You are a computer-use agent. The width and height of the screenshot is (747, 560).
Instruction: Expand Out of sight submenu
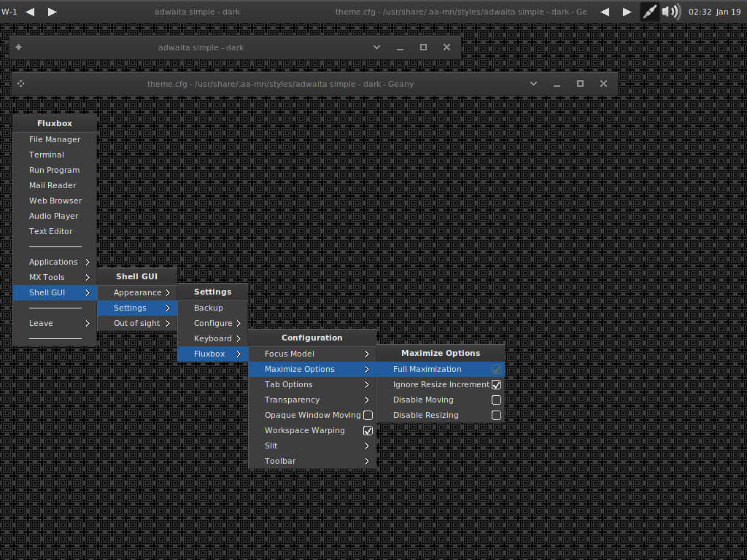click(137, 323)
